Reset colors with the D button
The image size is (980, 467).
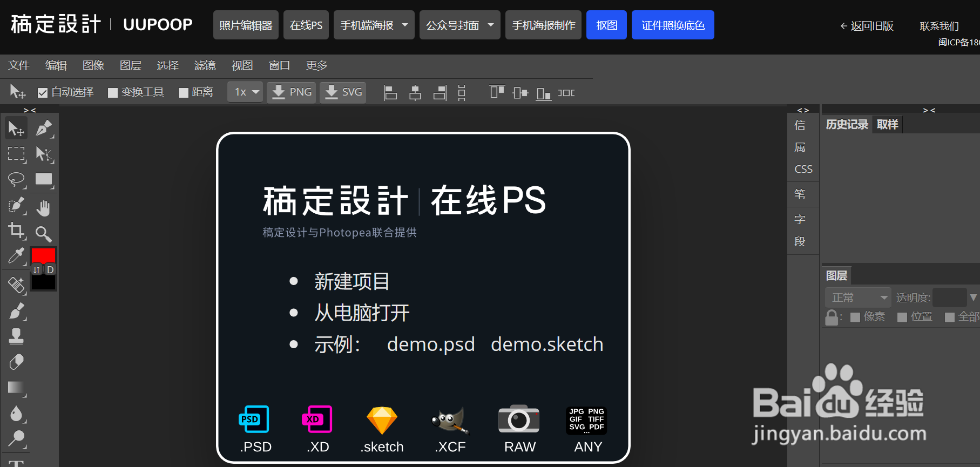[x=50, y=269]
